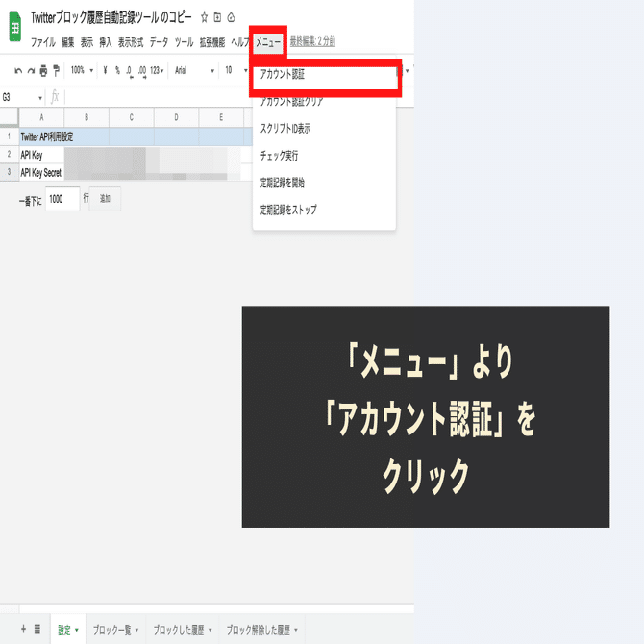Open the 拡張機能 menu
Image resolution: width=644 pixels, height=644 pixels.
pyautogui.click(x=212, y=42)
